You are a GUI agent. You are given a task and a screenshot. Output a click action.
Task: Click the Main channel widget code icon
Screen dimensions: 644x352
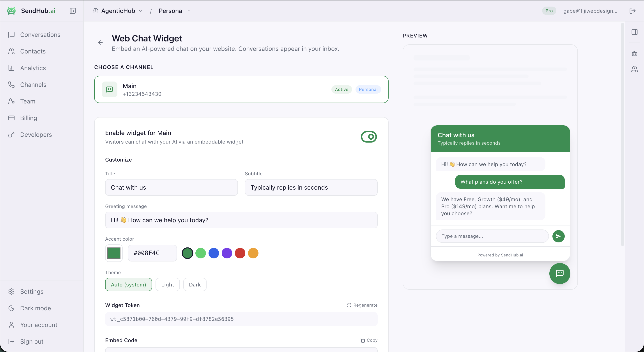110,89
